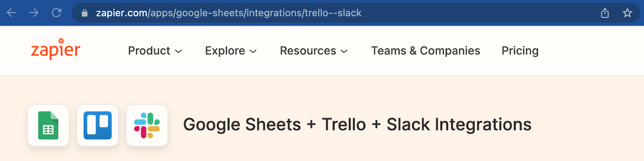Expand the chevron next to Product
Screen dimensions: 644x161
(179, 51)
